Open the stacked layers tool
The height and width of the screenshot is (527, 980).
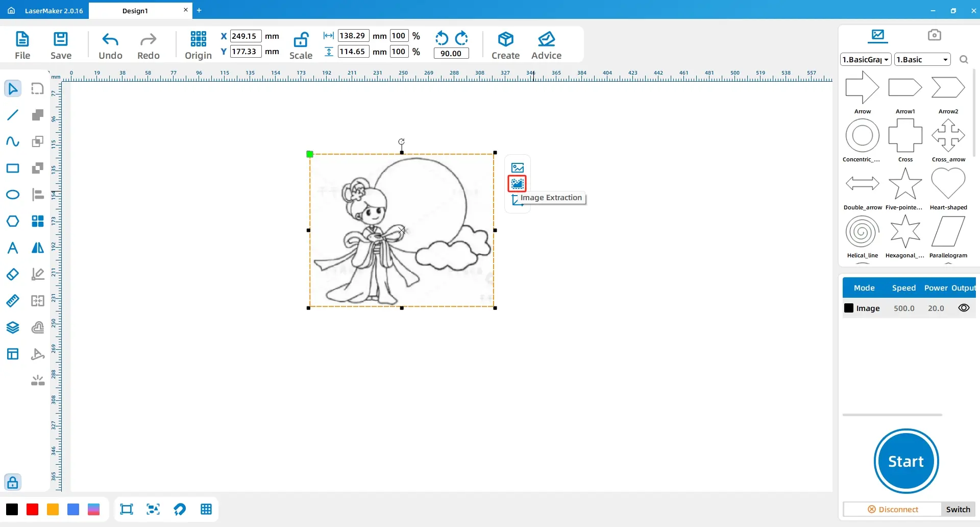[x=13, y=327]
